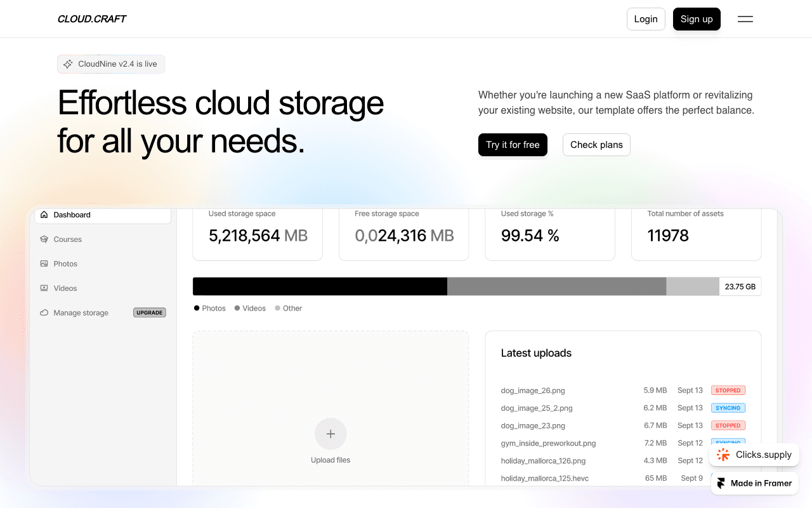Click the sparkle icon in CloudNine badge
The height and width of the screenshot is (508, 812).
click(x=68, y=64)
